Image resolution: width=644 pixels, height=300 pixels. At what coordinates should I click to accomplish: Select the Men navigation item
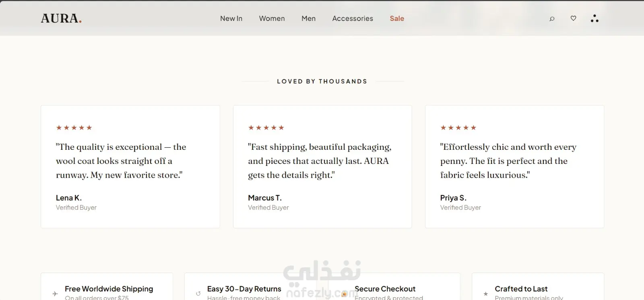coord(309,19)
